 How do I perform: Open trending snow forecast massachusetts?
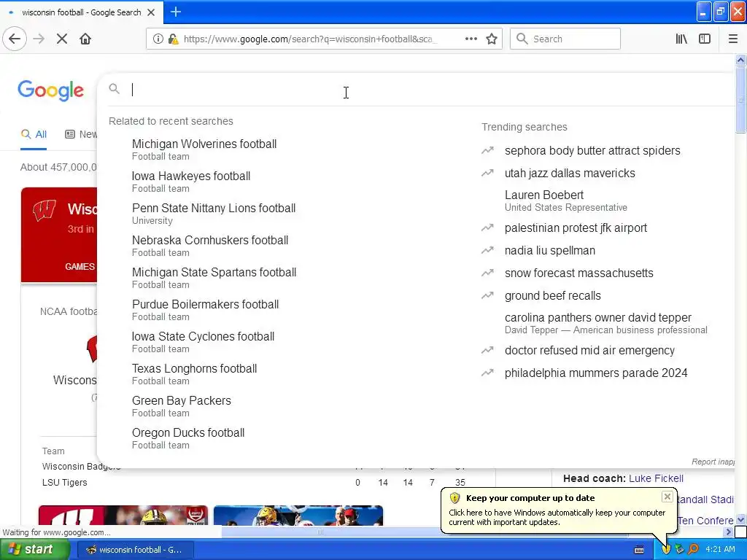click(x=578, y=273)
